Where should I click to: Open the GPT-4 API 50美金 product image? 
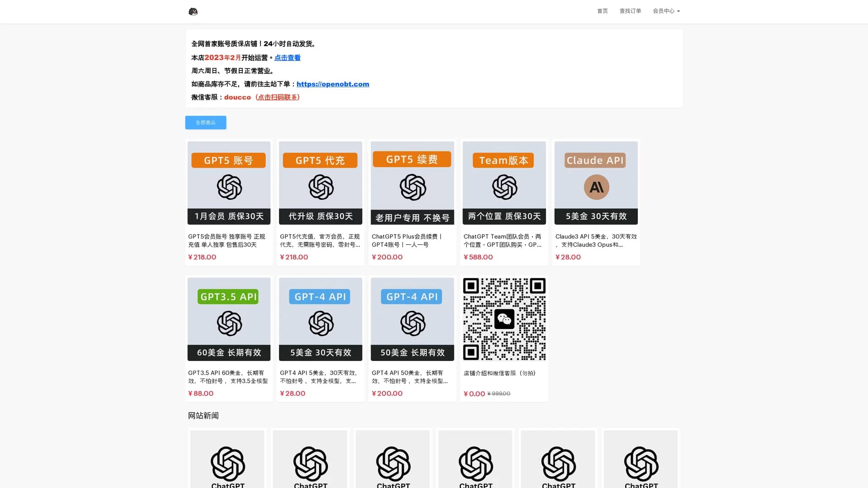(412, 319)
